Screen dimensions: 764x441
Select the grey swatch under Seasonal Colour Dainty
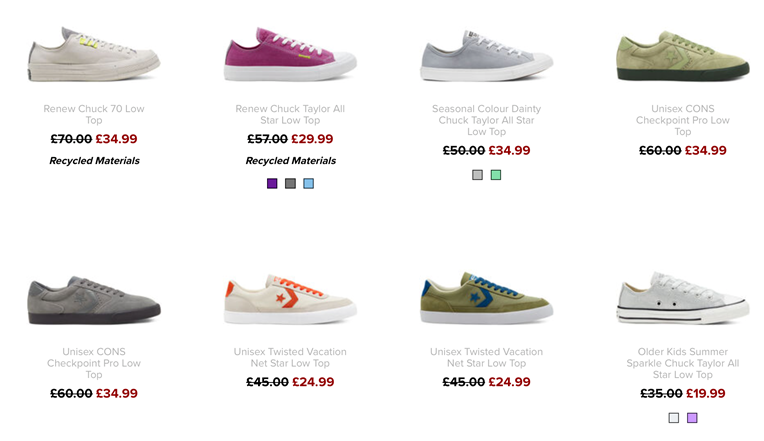[478, 175]
